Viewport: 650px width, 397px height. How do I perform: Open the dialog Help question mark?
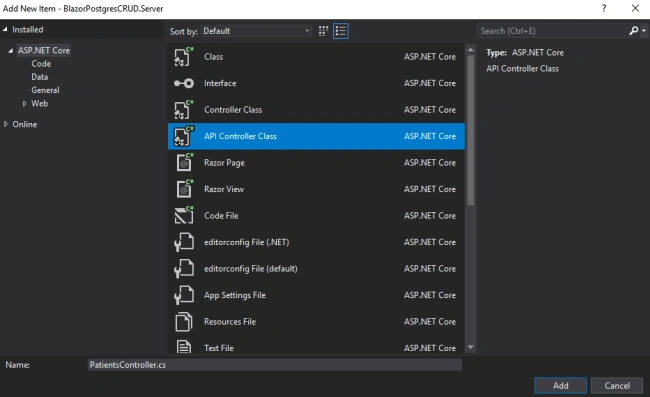click(604, 8)
